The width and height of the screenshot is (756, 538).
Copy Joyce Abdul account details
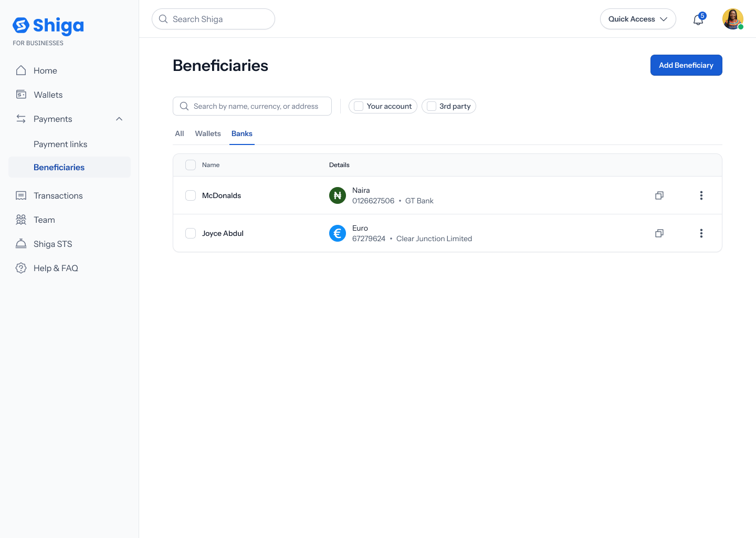659,233
